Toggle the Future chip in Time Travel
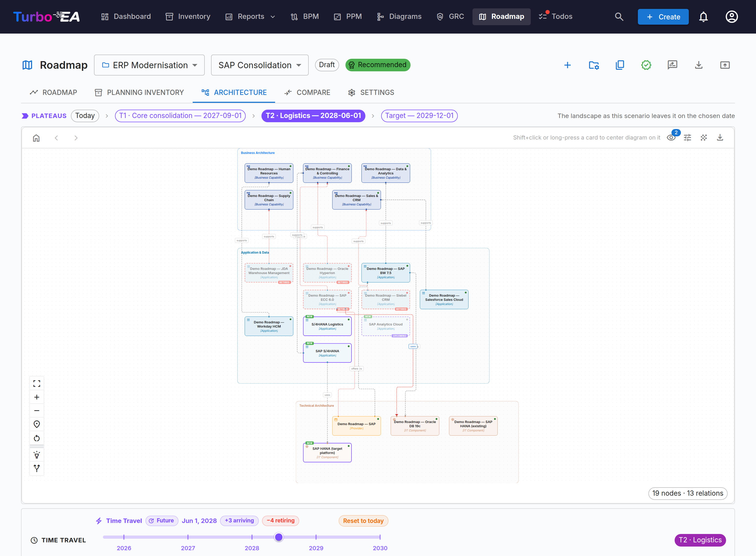Image resolution: width=756 pixels, height=556 pixels. coord(162,521)
